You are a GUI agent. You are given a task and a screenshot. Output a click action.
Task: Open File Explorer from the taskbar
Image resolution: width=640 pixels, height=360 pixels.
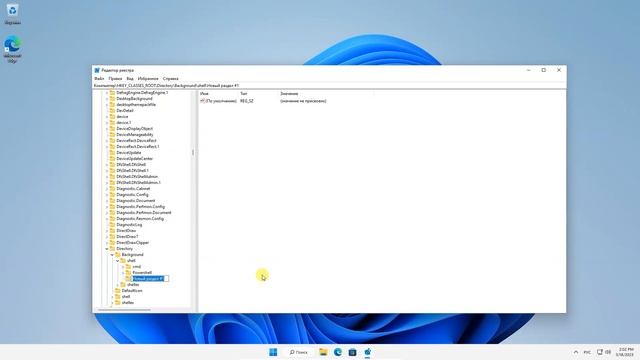click(x=323, y=352)
